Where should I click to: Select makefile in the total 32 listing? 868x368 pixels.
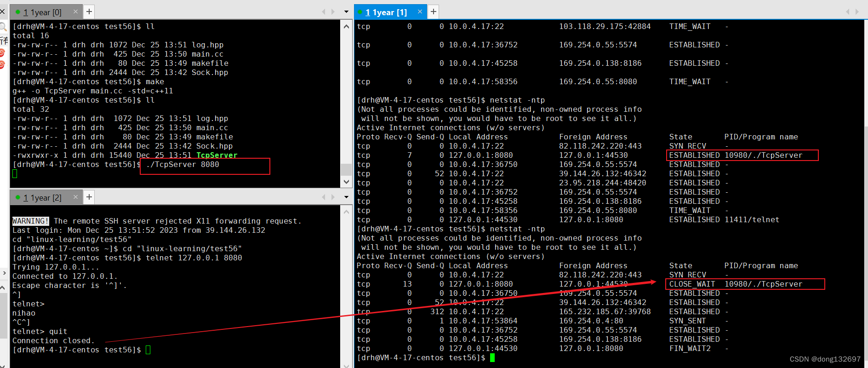pos(214,137)
